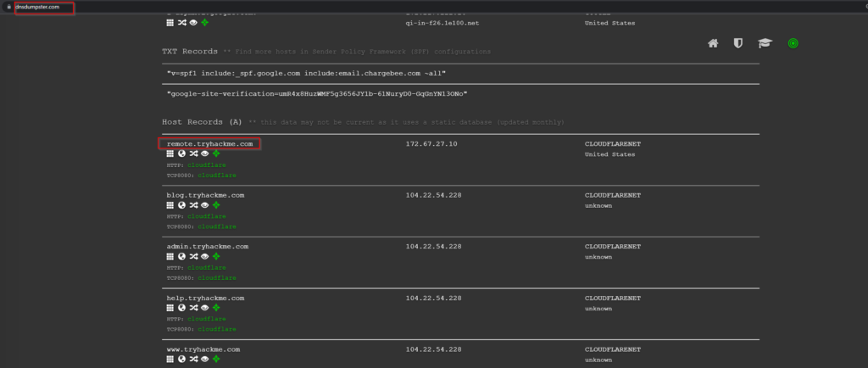
Task: Click shuffle arrows icon under help.tryhackme.com
Action: 192,308
